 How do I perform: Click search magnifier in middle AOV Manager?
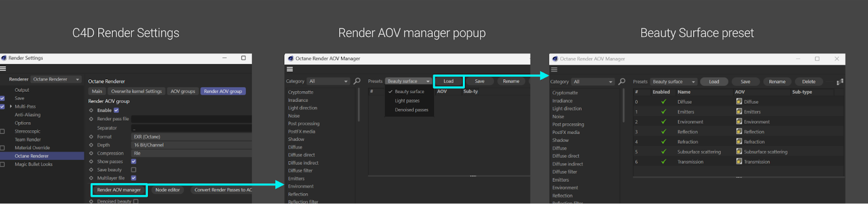point(357,81)
